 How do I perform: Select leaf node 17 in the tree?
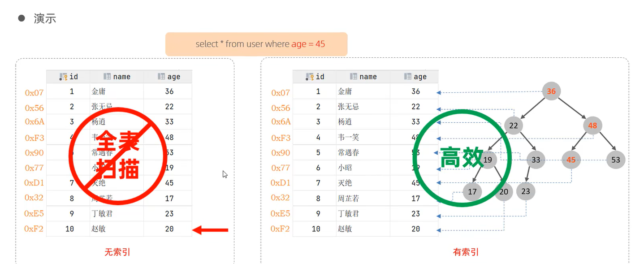472,191
